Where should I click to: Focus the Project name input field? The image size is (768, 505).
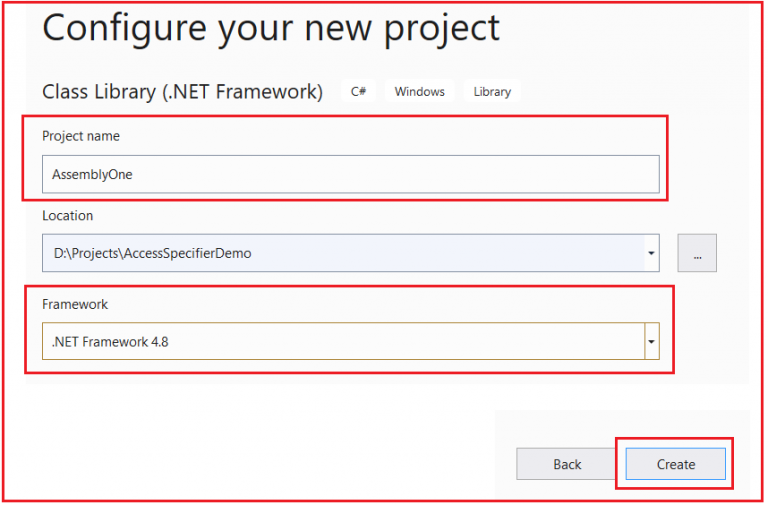pos(351,174)
